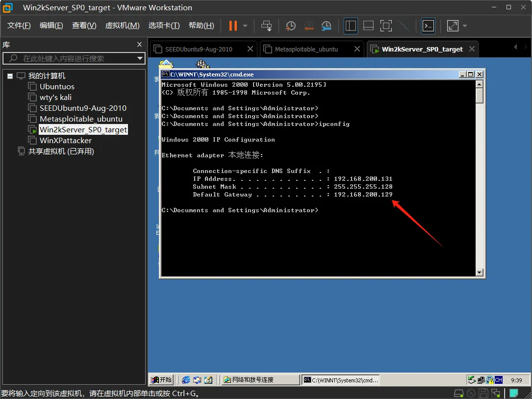Screen dimensions: 532x399
Task: Click the floppy drive status icon
Action: (483, 393)
